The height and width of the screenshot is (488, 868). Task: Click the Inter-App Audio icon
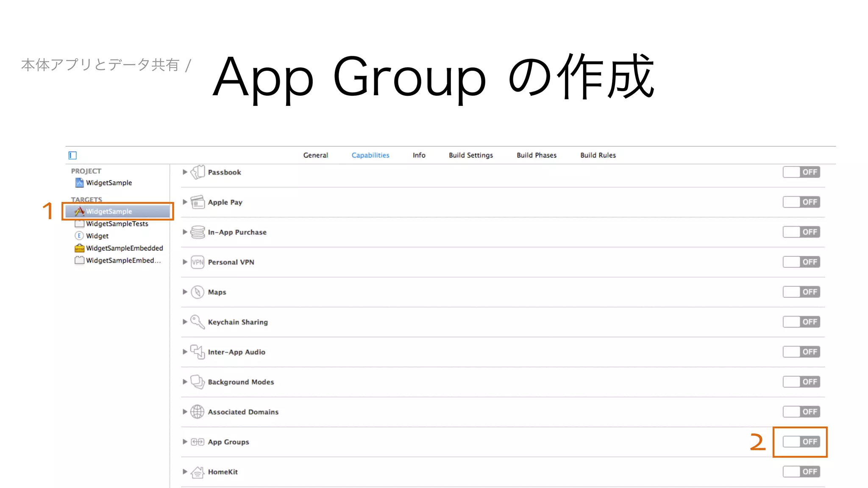(198, 352)
